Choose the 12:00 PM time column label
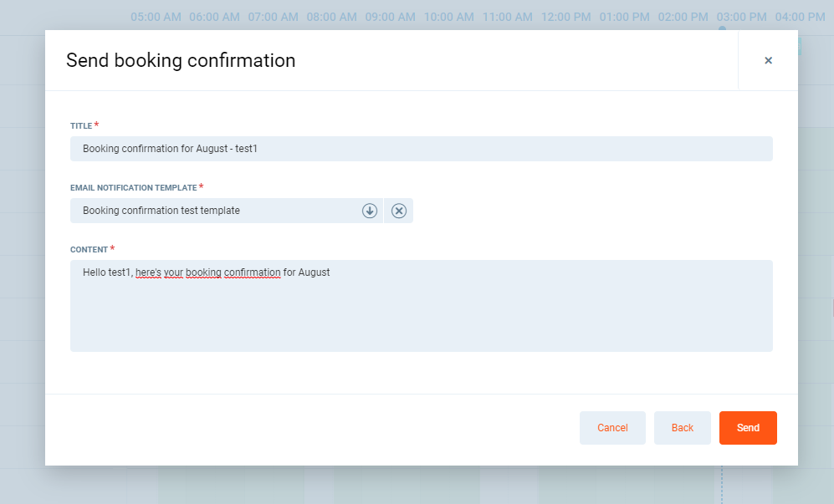This screenshot has height=504, width=834. pyautogui.click(x=566, y=17)
